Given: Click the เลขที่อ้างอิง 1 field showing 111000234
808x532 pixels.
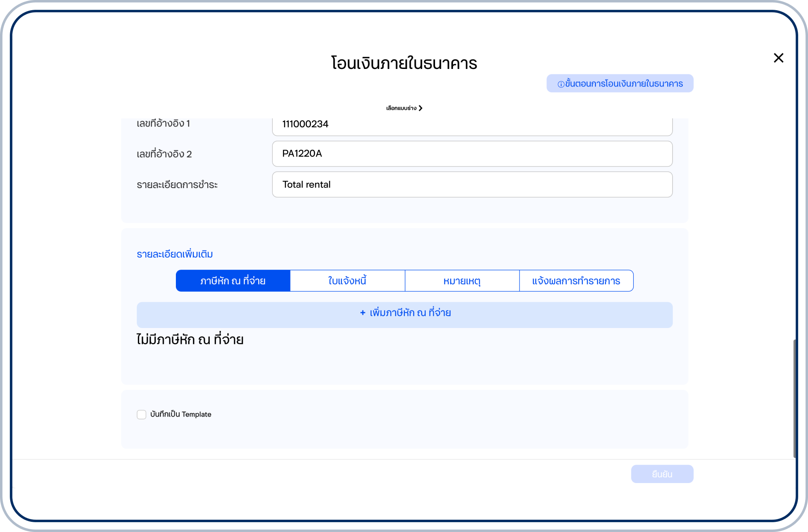Looking at the screenshot, I should tap(472, 125).
